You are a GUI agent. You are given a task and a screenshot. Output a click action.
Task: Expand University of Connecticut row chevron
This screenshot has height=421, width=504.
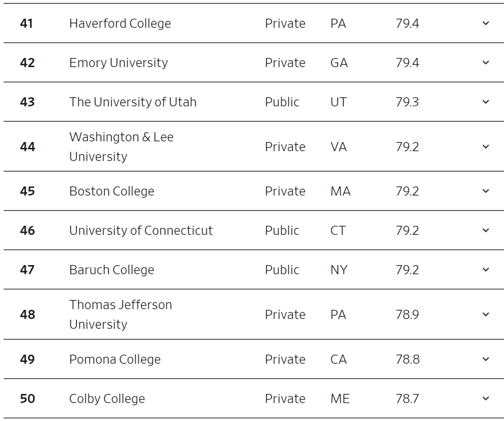point(486,230)
